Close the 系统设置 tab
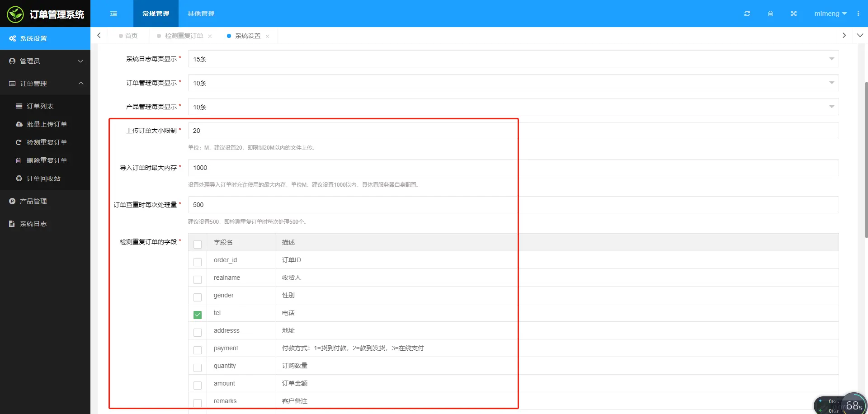The image size is (868, 414). (267, 36)
